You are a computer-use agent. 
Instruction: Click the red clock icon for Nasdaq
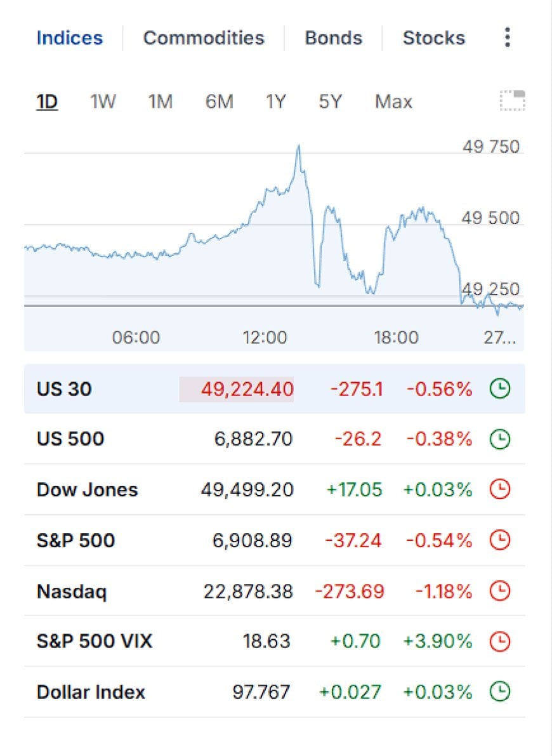[x=500, y=591]
